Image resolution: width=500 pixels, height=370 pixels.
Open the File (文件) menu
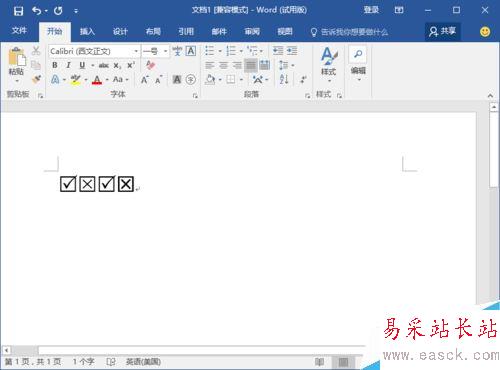pyautogui.click(x=19, y=31)
